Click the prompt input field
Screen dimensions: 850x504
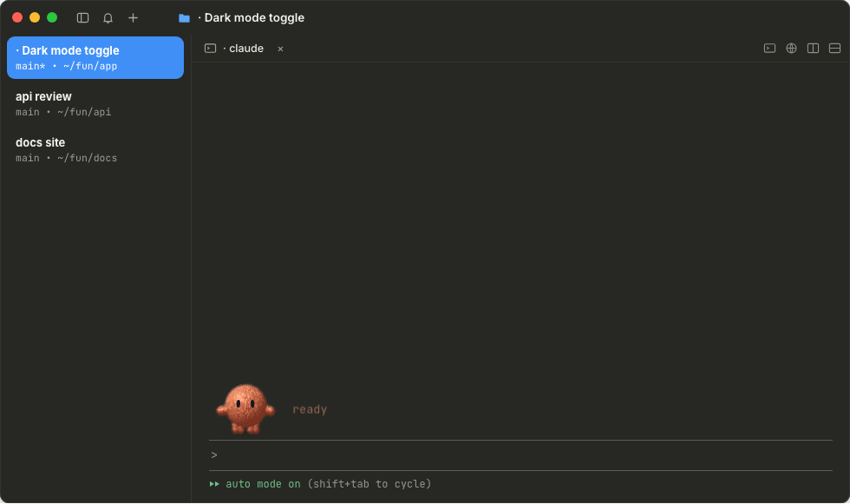[520, 455]
